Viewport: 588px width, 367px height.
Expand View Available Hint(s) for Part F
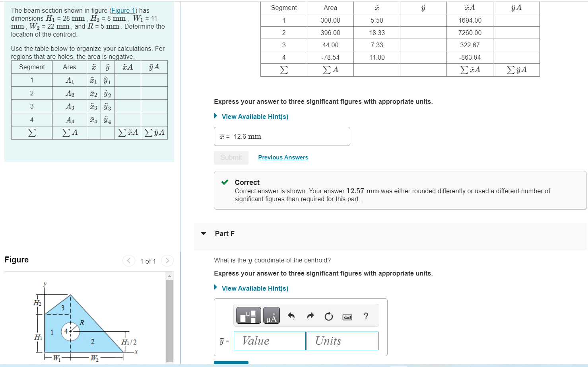click(255, 288)
